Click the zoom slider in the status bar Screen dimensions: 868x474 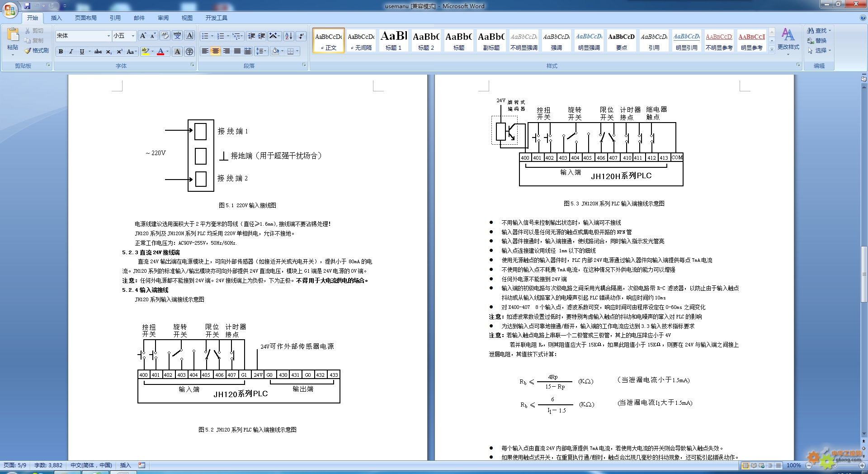[x=836, y=465]
